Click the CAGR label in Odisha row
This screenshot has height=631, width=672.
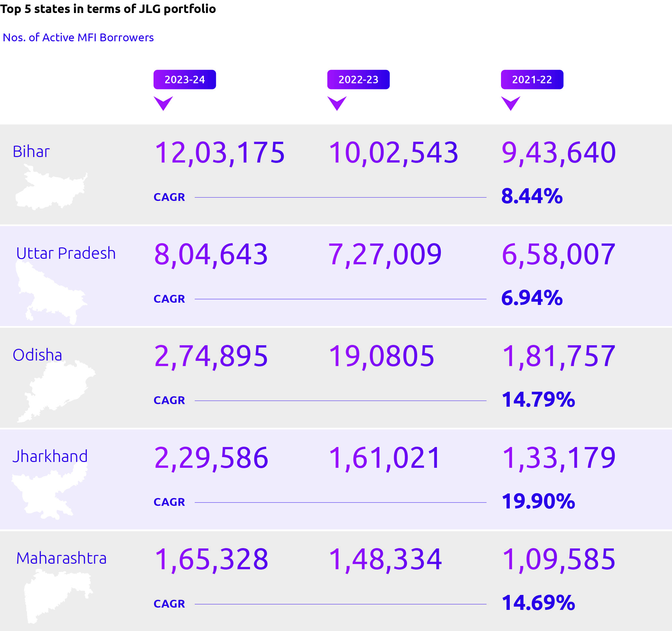coord(169,400)
